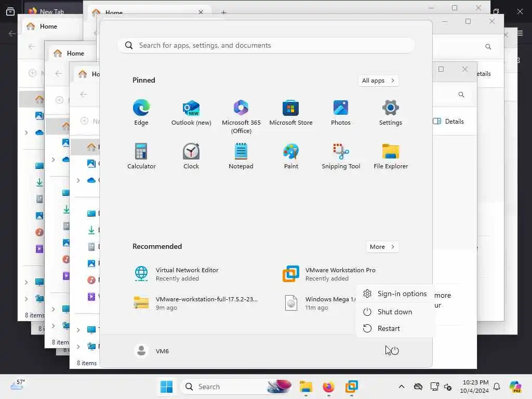The height and width of the screenshot is (399, 532).
Task: Open Microsoft 365 (Office) app
Action: [x=241, y=116]
